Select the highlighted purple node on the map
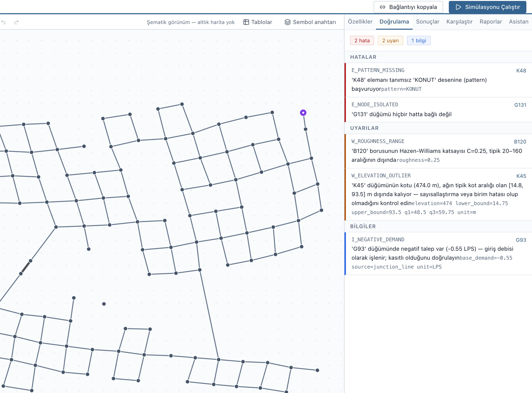The image size is (532, 393). [303, 113]
